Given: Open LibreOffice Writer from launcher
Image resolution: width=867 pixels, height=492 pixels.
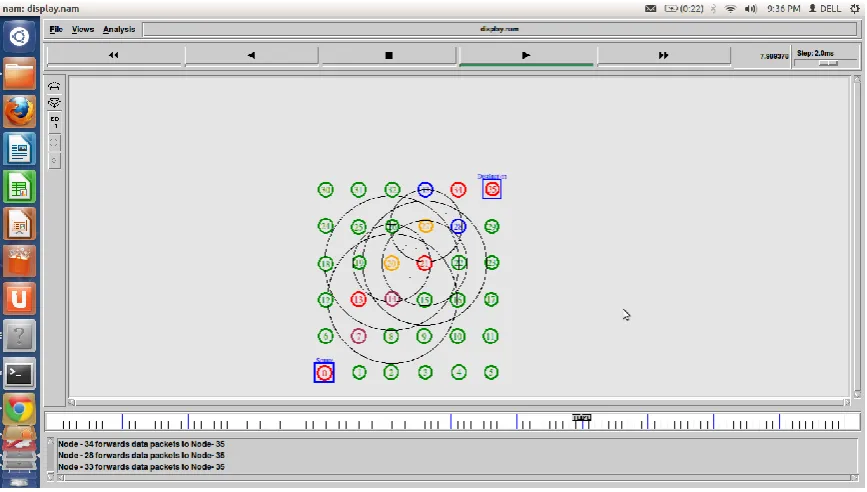Looking at the screenshot, I should pyautogui.click(x=19, y=149).
